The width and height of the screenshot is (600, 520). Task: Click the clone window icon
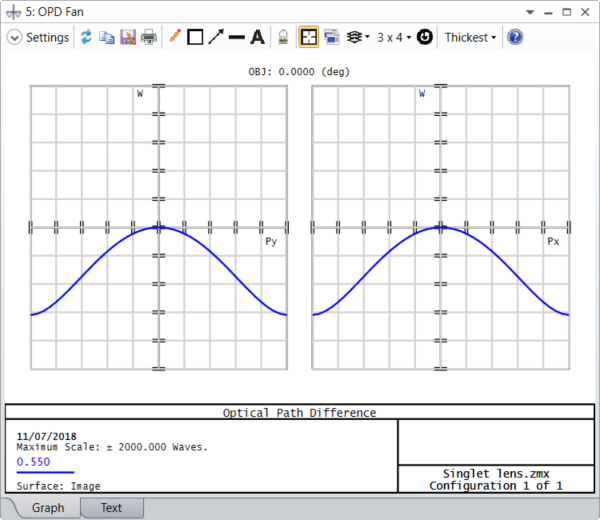tap(332, 37)
